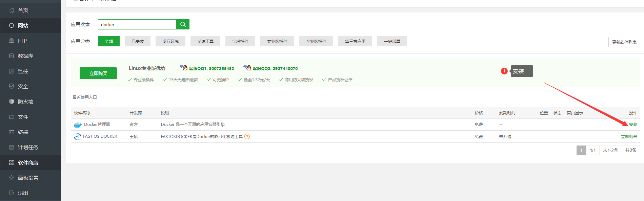This screenshot has width=644, height=201.
Task: Select the 一键部署 category tab
Action: point(392,41)
